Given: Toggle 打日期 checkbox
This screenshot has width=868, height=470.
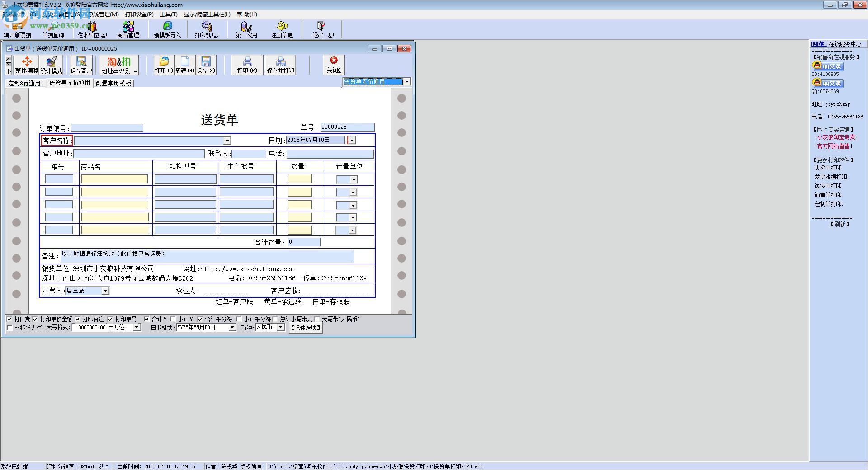Looking at the screenshot, I should pos(9,319).
